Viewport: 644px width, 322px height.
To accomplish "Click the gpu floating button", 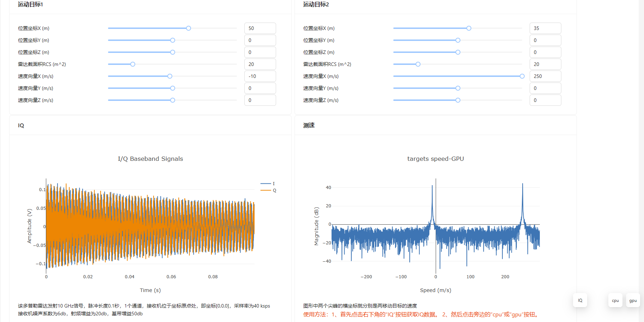I will point(633,300).
